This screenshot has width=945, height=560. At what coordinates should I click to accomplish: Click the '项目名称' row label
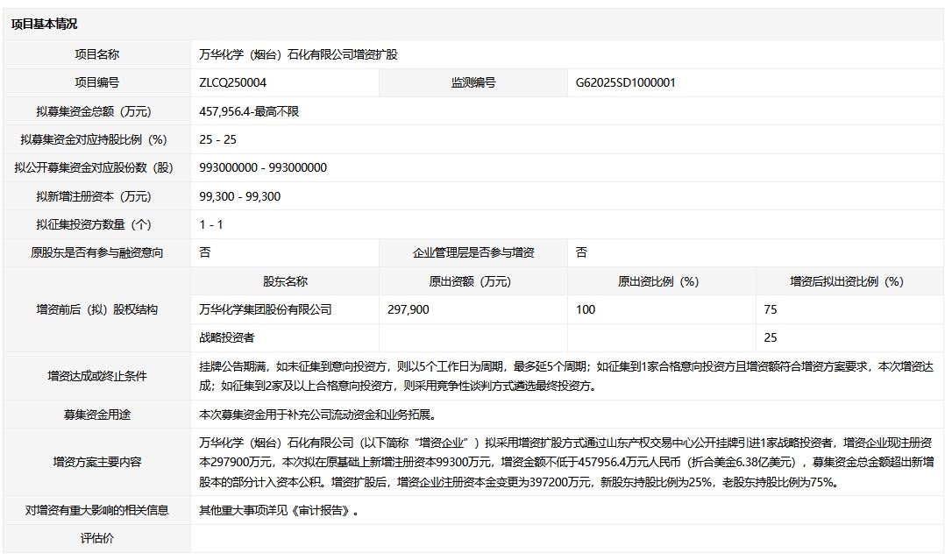pos(97,54)
